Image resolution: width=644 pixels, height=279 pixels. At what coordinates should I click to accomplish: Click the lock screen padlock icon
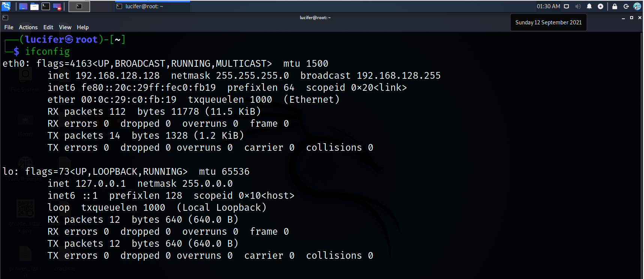click(x=615, y=6)
